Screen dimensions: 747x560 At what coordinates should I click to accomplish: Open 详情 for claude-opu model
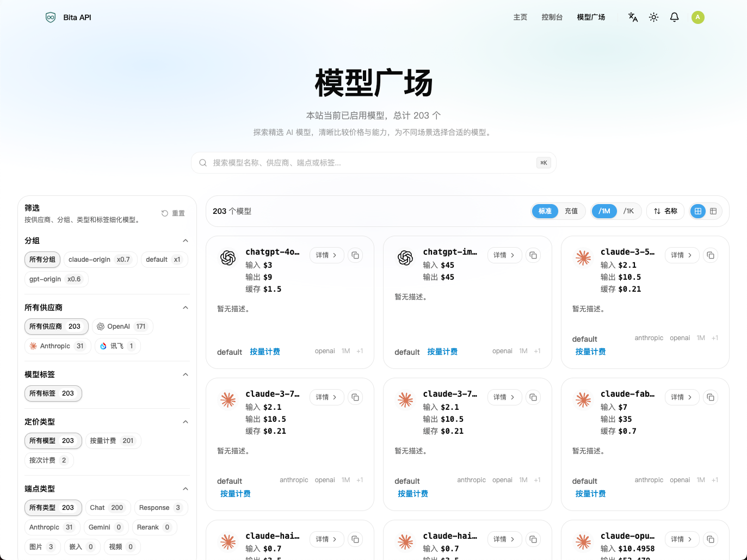point(682,539)
